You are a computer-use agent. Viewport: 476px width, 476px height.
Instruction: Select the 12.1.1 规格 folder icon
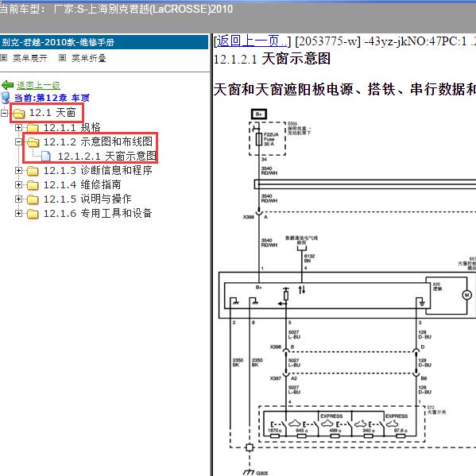coord(33,127)
